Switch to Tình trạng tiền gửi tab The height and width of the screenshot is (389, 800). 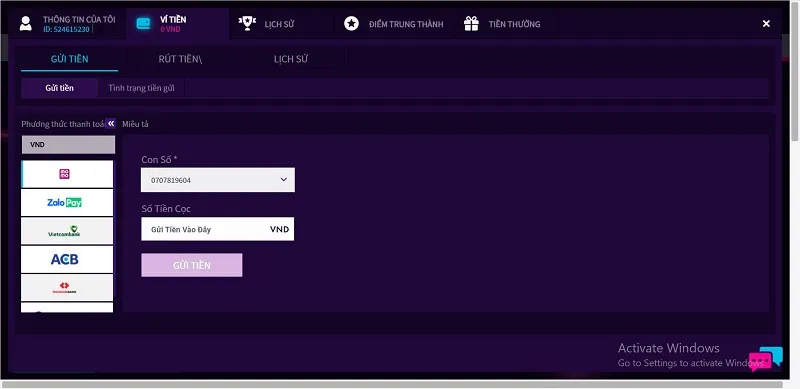(141, 88)
